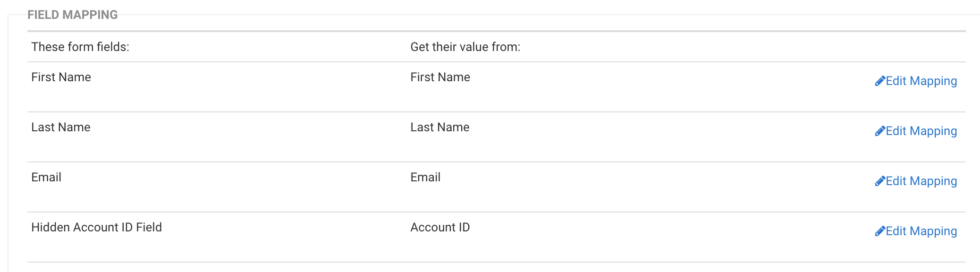Open Edit Mapping link in Last Name row
Screen dimensions: 980x272
tap(921, 131)
